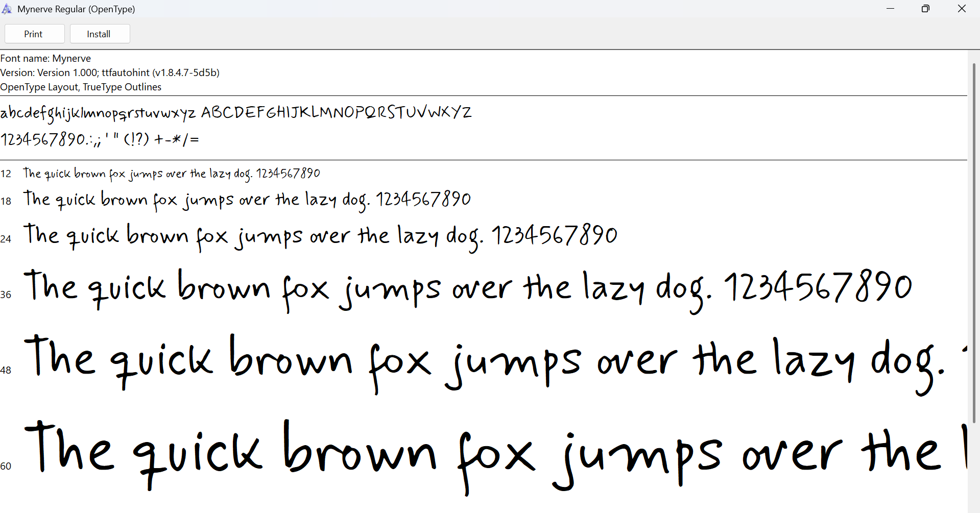The width and height of the screenshot is (980, 513).
Task: Click the 'Font name: Mynerve' line
Action: coord(45,58)
